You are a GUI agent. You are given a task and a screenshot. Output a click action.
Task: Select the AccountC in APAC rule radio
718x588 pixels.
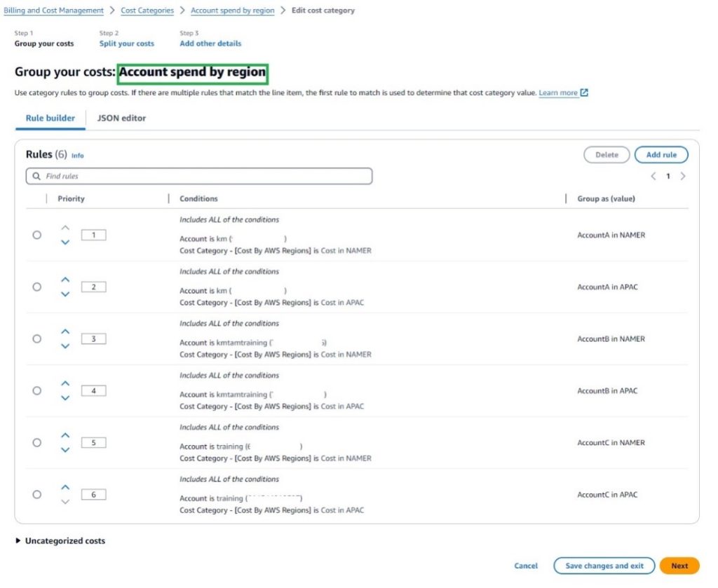tap(37, 495)
